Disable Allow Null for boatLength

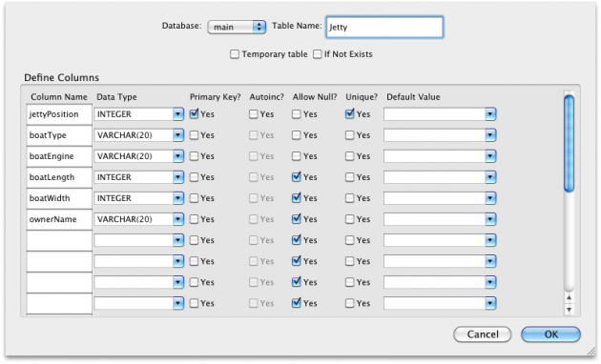[297, 177]
